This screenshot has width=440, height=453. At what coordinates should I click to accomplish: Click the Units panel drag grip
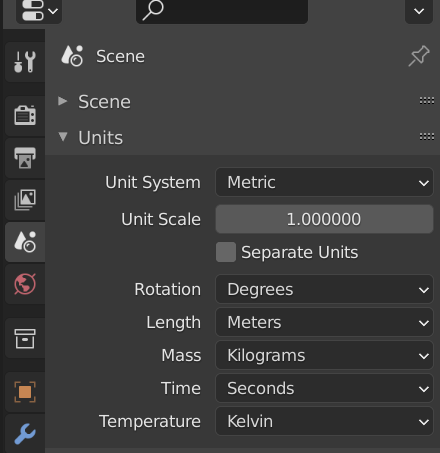pos(427,136)
